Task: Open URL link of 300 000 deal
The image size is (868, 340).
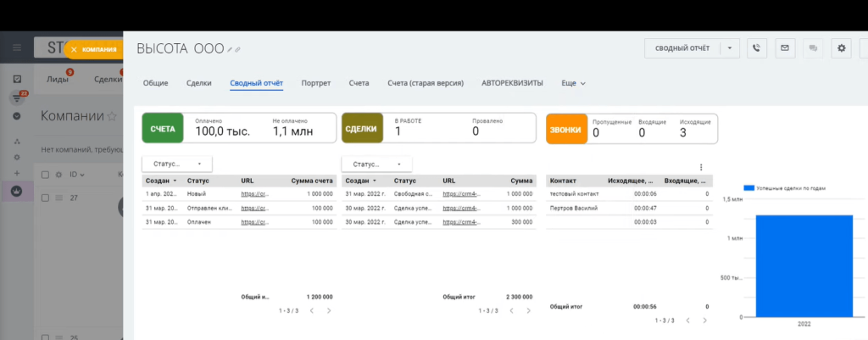Action: [x=462, y=221]
